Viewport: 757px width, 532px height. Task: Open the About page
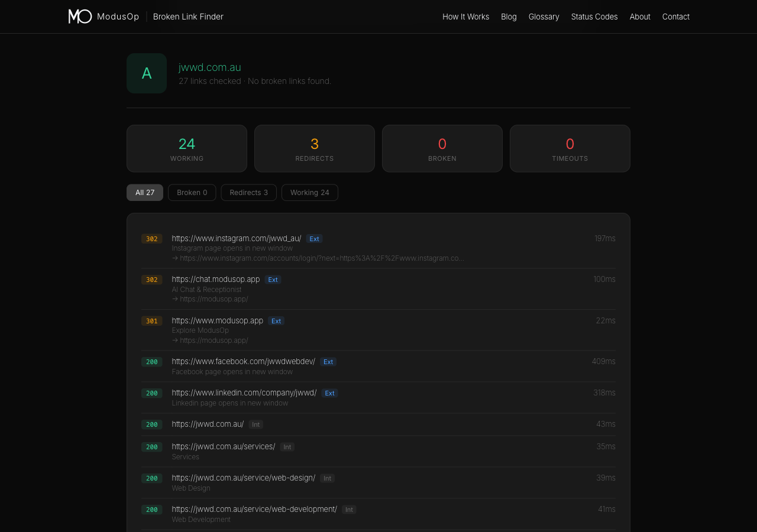(x=640, y=17)
